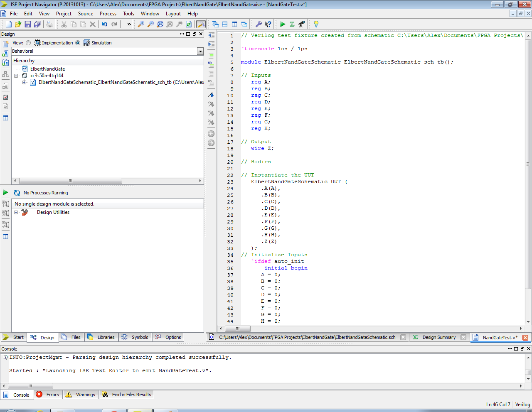This screenshot has width=532, height=412.
Task: Click the Zoom In magnifier icon
Action: (x=141, y=24)
